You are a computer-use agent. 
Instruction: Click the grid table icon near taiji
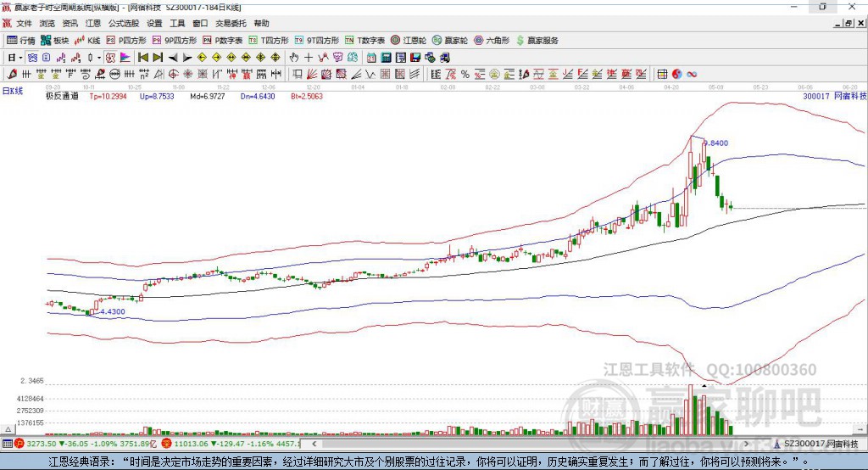(662, 75)
